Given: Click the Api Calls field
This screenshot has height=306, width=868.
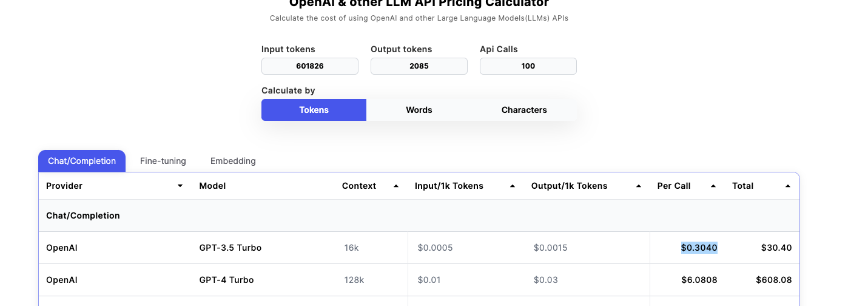Looking at the screenshot, I should (x=528, y=66).
